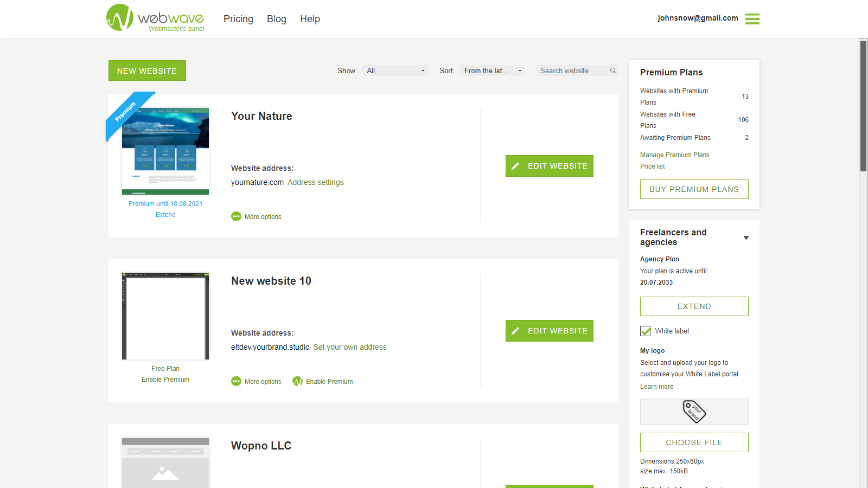Click the pencil icon on Your Nature's Edit Website
The image size is (868, 488).
coord(515,165)
